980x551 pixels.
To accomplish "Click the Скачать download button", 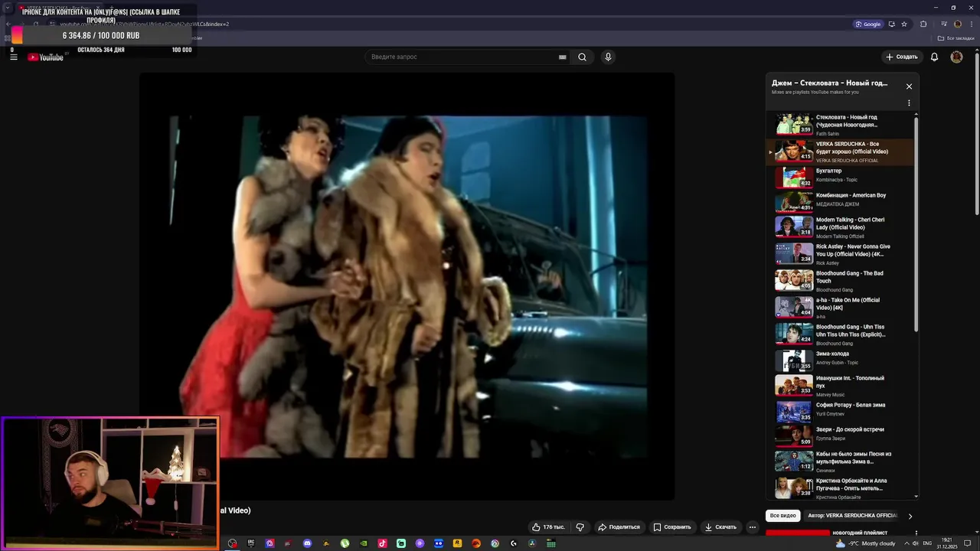I will [x=720, y=527].
